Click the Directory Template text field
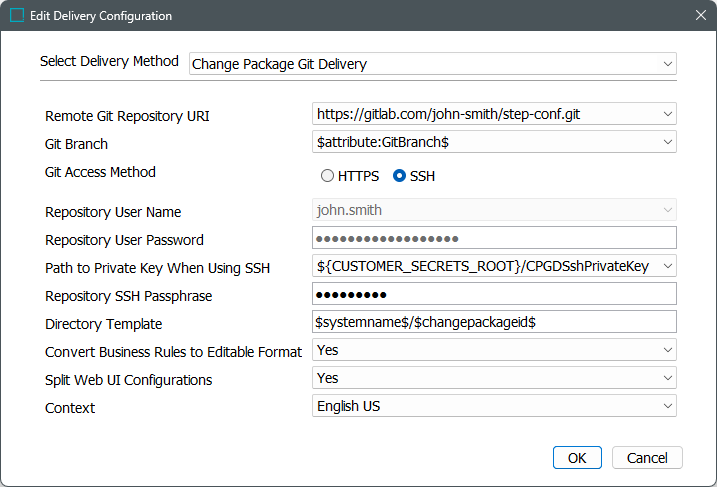The image size is (717, 487). pos(495,322)
